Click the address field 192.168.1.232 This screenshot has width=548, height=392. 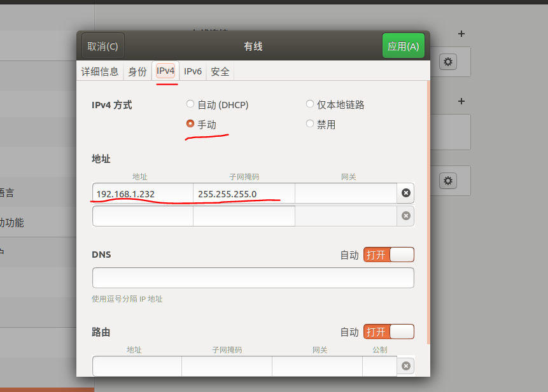coord(143,193)
